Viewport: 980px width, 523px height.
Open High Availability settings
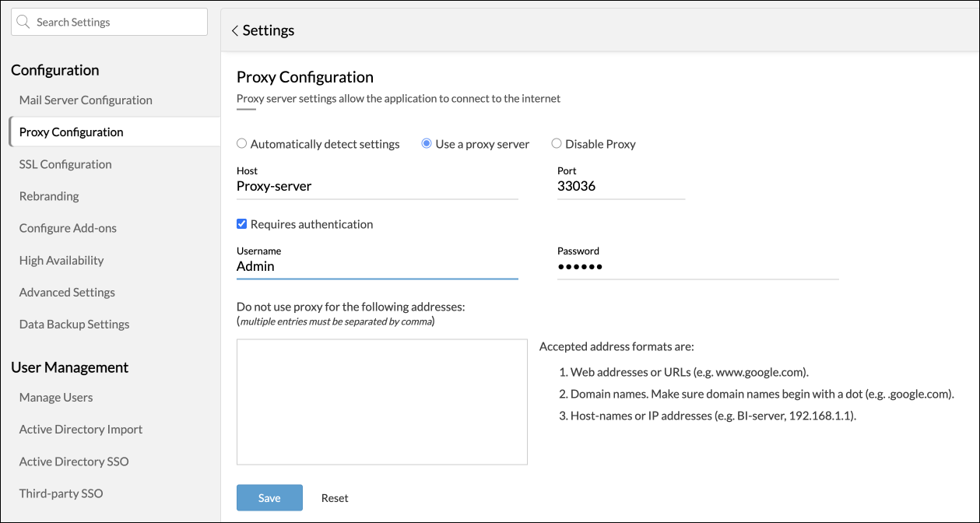(x=61, y=261)
